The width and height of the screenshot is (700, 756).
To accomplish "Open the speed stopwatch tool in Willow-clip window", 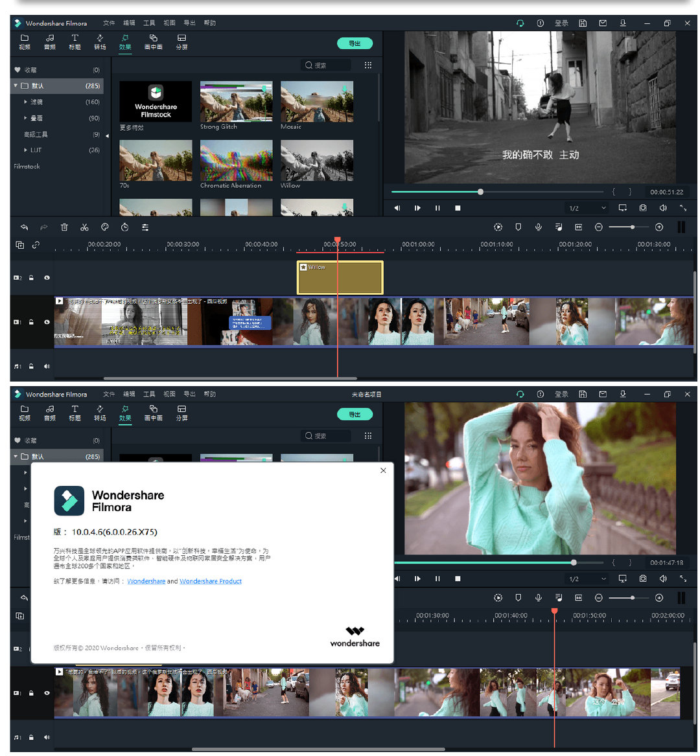I will [x=124, y=227].
